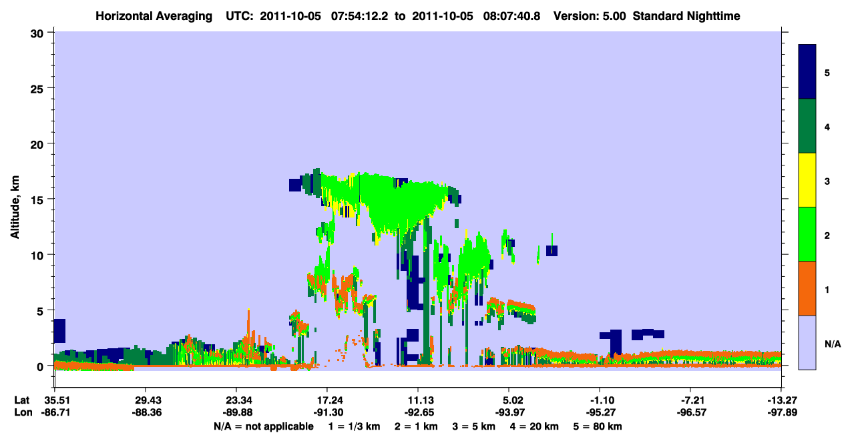868x445 pixels.
Task: Click the 'Altitude, km' axis label
Action: point(15,207)
